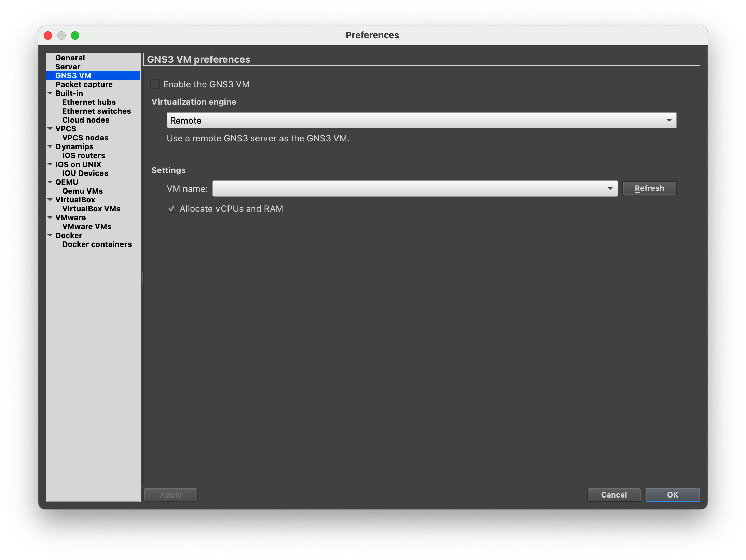The width and height of the screenshot is (746, 560).
Task: Click the Refresh button
Action: click(x=649, y=188)
